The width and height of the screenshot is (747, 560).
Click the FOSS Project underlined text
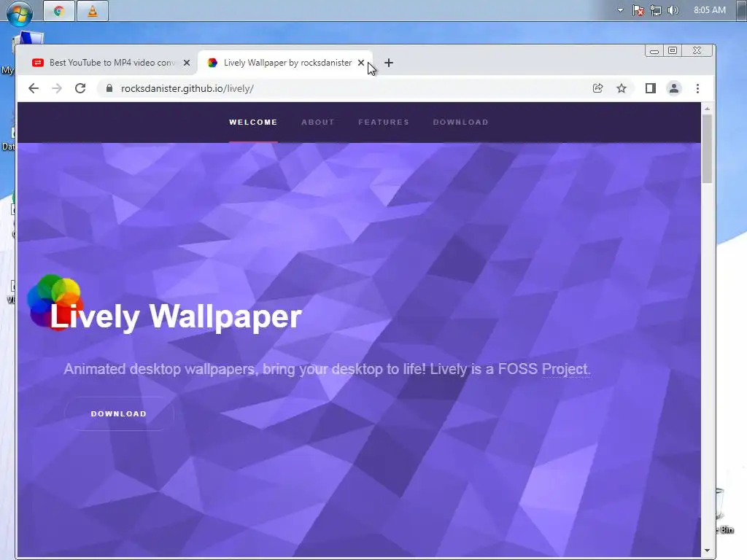566,369
